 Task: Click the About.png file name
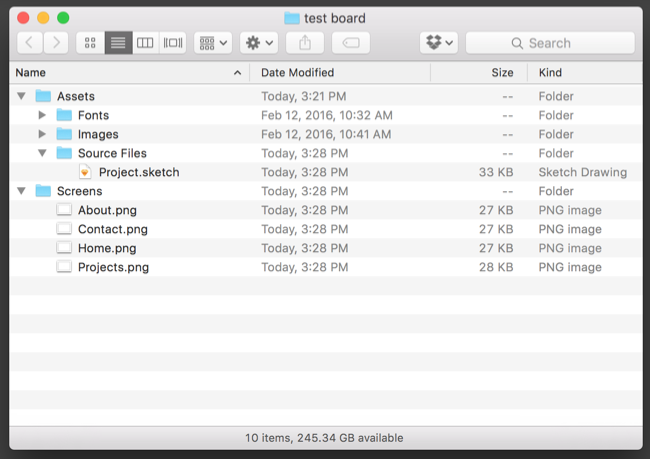[x=107, y=210]
